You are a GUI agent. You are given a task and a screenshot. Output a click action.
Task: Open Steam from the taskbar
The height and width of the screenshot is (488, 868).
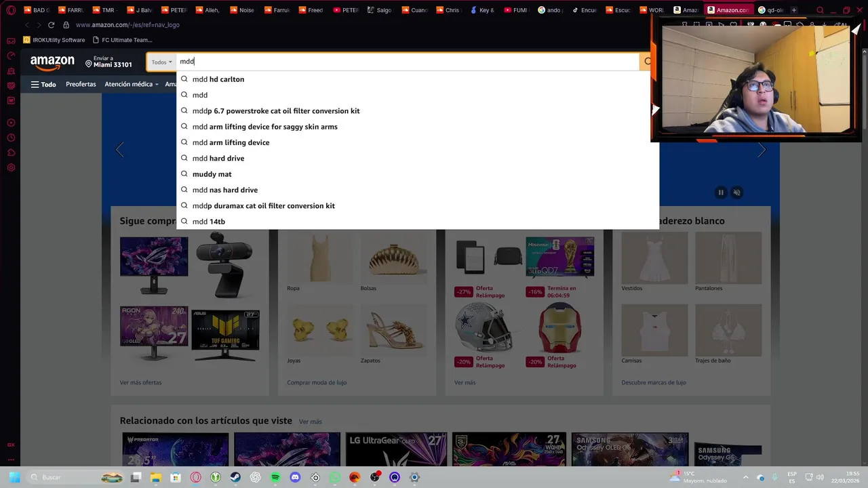tap(235, 477)
